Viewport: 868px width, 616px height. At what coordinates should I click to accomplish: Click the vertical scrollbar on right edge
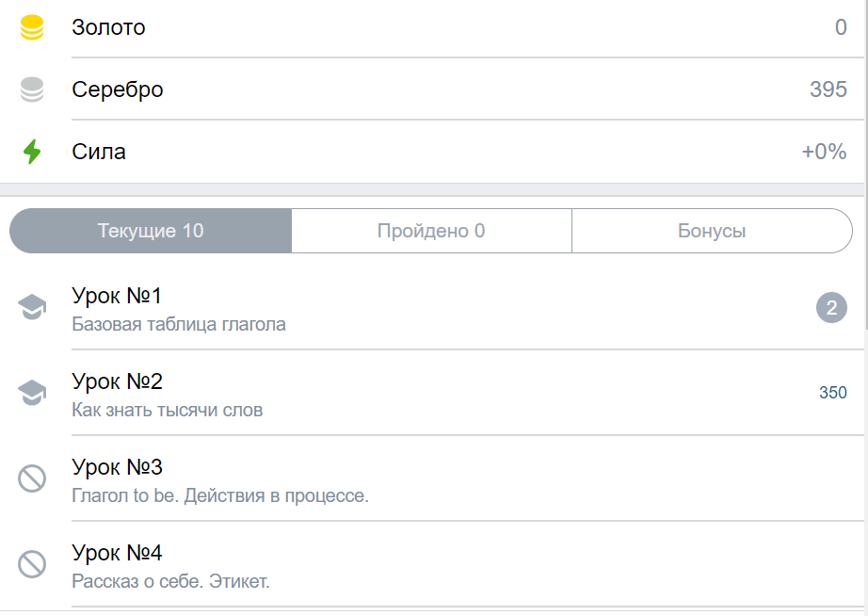[x=866, y=166]
